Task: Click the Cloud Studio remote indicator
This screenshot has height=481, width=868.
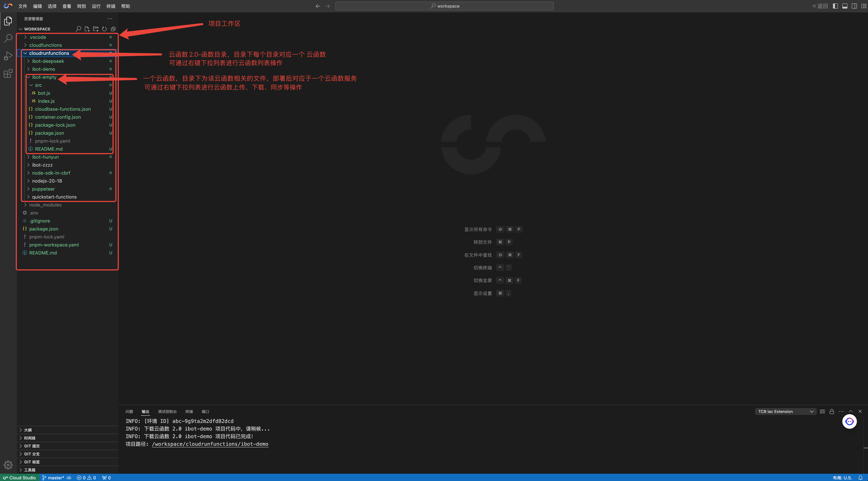Action: coord(20,478)
